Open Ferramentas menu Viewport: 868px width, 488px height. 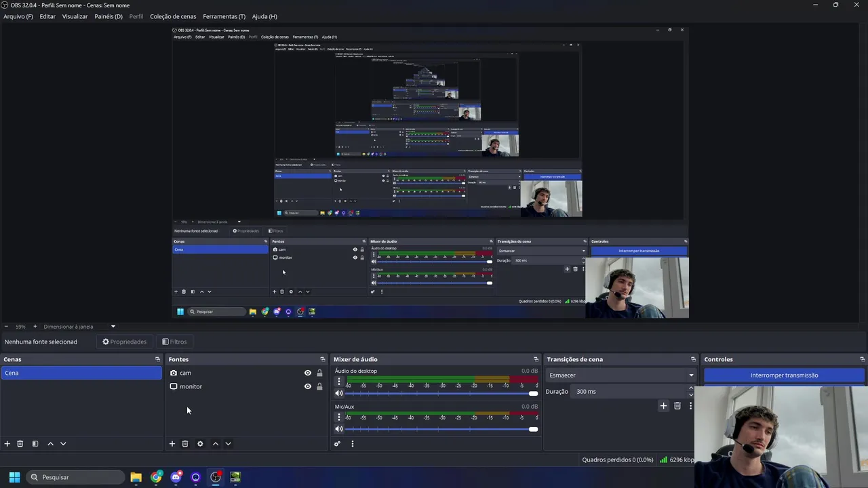click(224, 16)
